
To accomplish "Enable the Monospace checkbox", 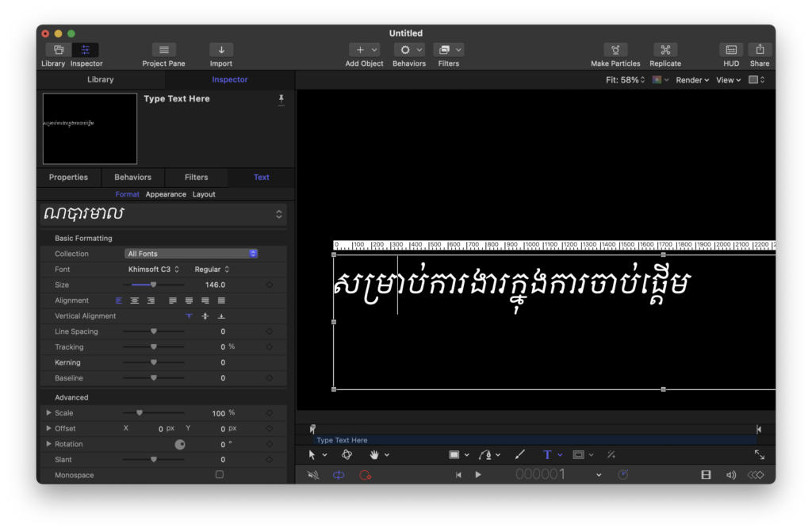I will pyautogui.click(x=220, y=475).
